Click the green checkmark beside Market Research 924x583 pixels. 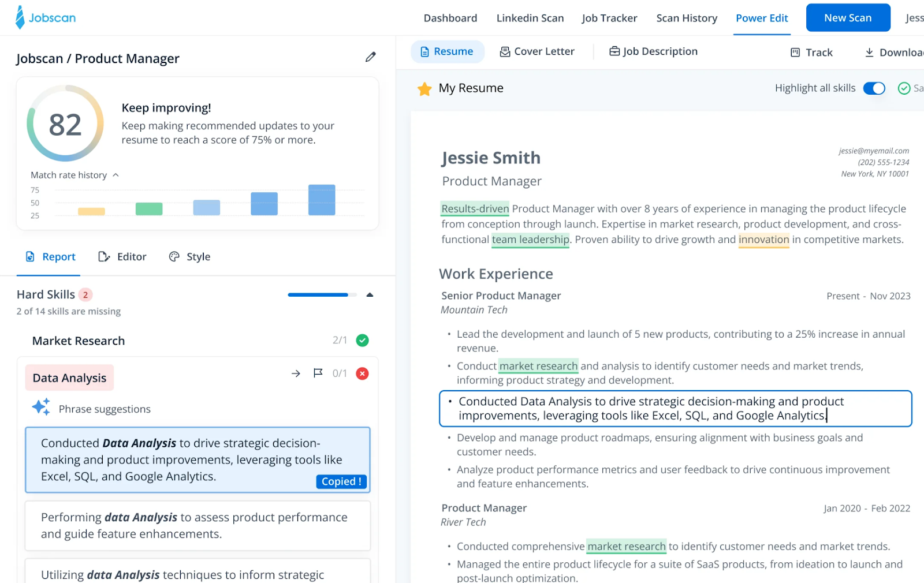pyautogui.click(x=362, y=340)
